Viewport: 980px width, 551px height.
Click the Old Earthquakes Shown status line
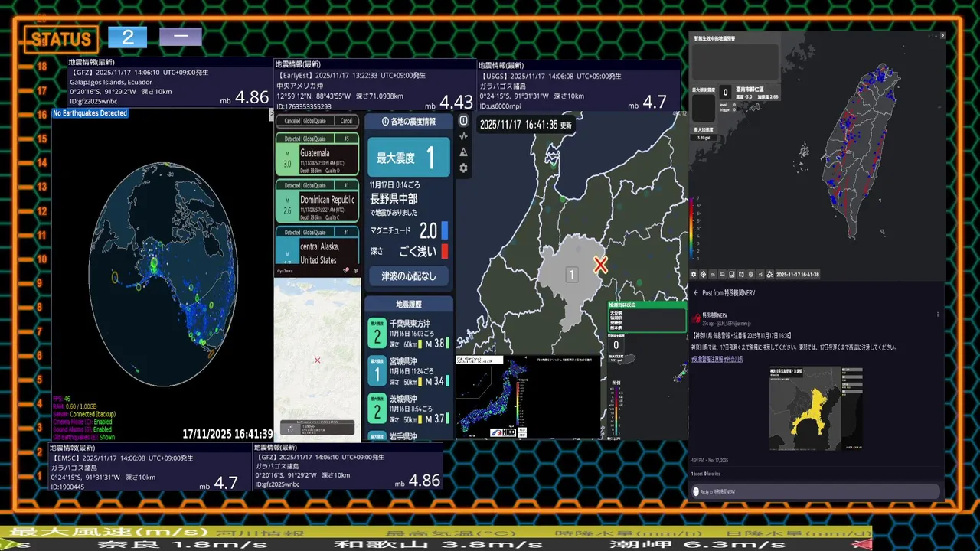pyautogui.click(x=84, y=437)
